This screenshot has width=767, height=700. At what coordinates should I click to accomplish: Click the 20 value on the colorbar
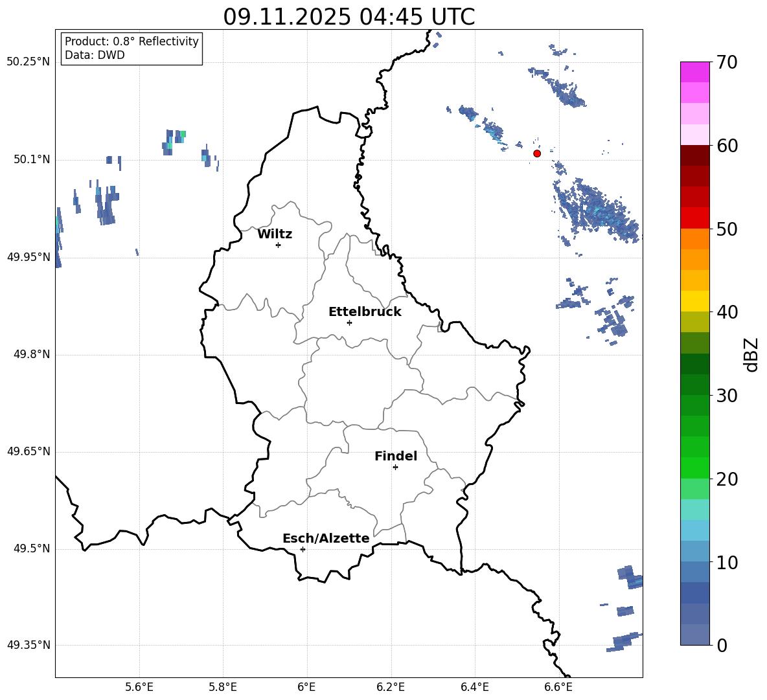pos(727,479)
